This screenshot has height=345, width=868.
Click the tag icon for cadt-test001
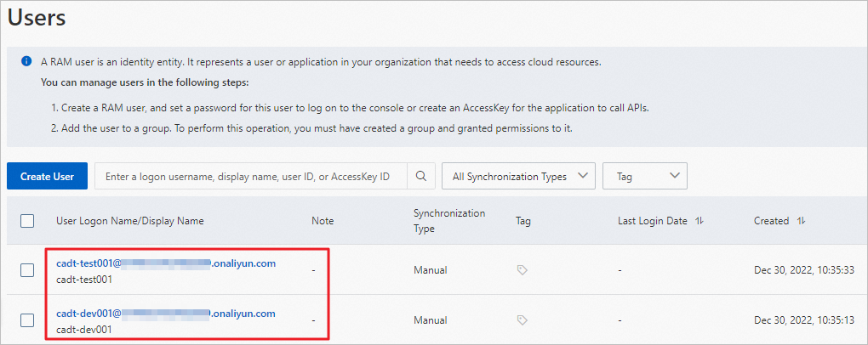[522, 270]
